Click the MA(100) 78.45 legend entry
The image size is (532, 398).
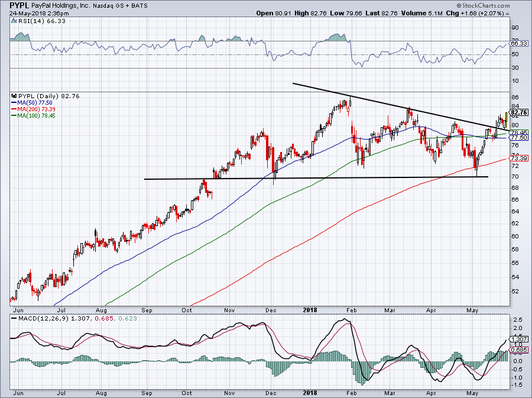[33, 115]
